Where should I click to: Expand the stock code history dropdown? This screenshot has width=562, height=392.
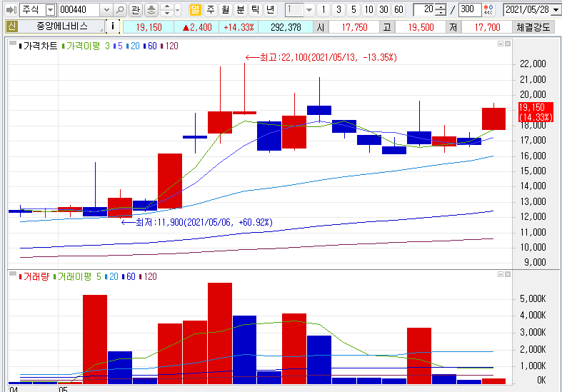tap(106, 10)
